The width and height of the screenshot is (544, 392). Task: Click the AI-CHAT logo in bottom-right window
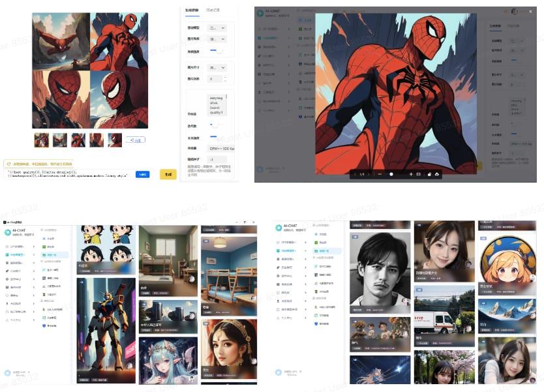[x=279, y=228]
